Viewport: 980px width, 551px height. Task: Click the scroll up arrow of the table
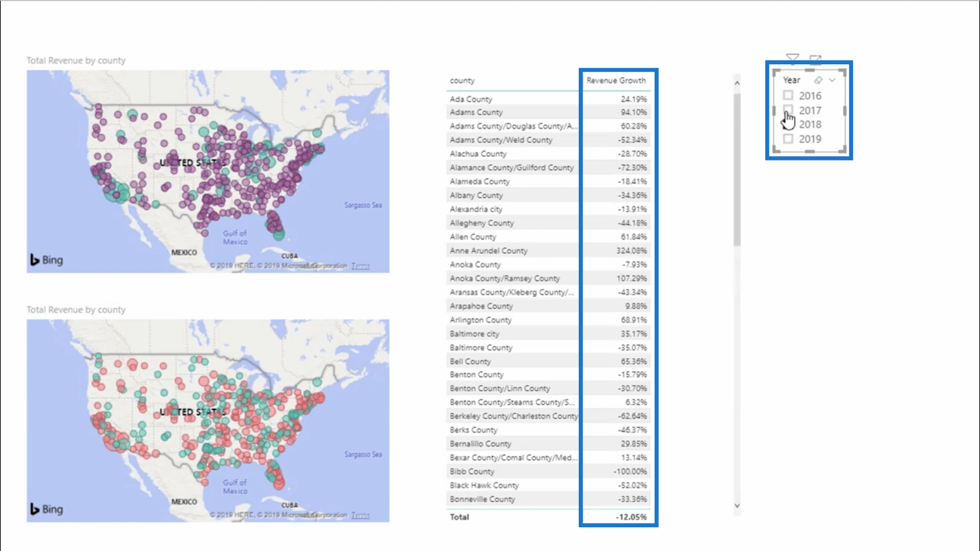[737, 83]
